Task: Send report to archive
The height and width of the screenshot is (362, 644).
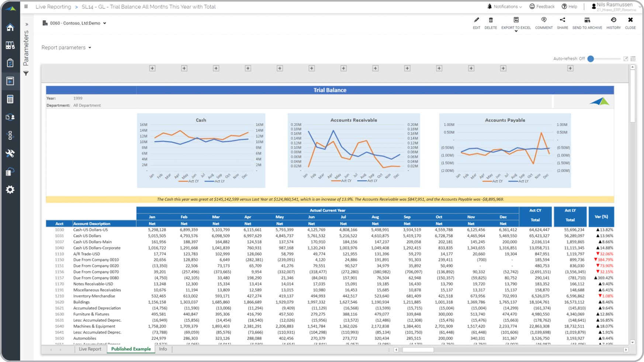Action: pos(587,20)
